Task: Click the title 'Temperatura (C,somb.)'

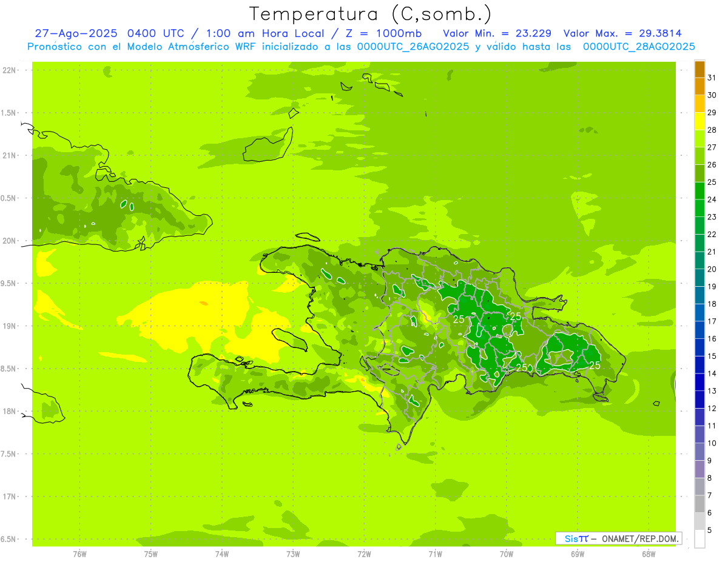Action: [x=371, y=14]
